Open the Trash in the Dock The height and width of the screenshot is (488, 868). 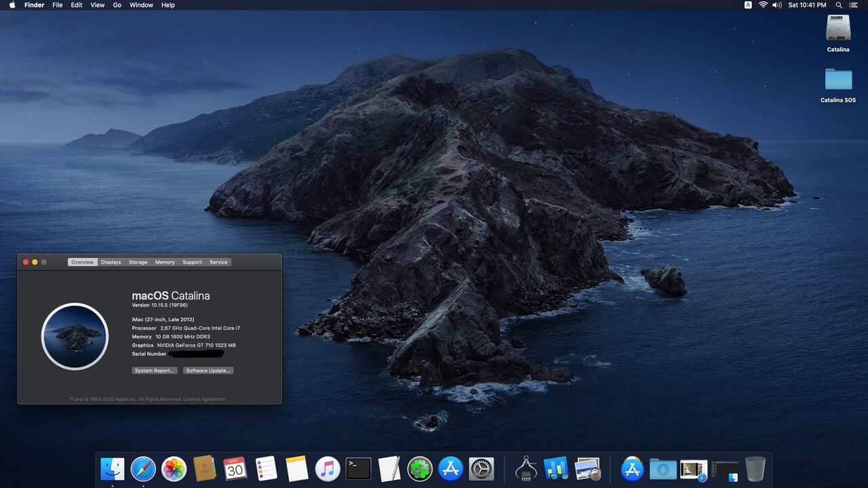point(755,468)
